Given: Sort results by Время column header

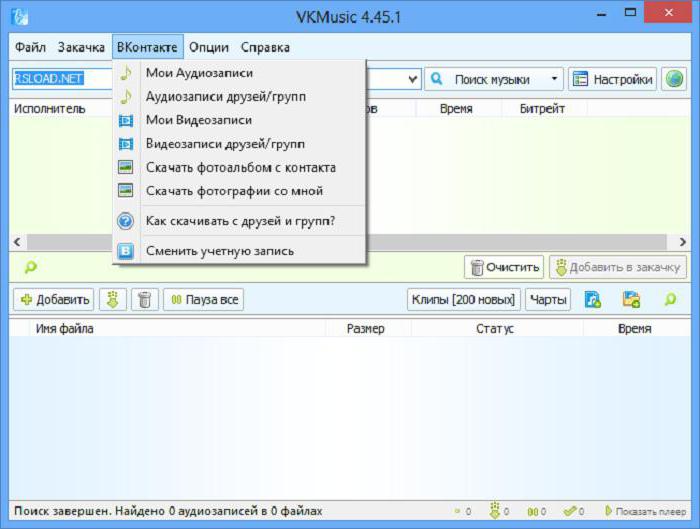Looking at the screenshot, I should pos(456,108).
